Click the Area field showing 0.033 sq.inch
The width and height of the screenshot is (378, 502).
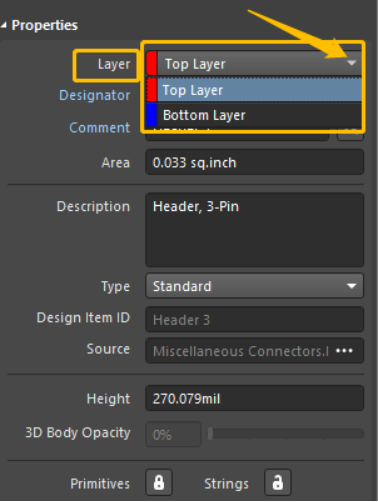(x=254, y=162)
